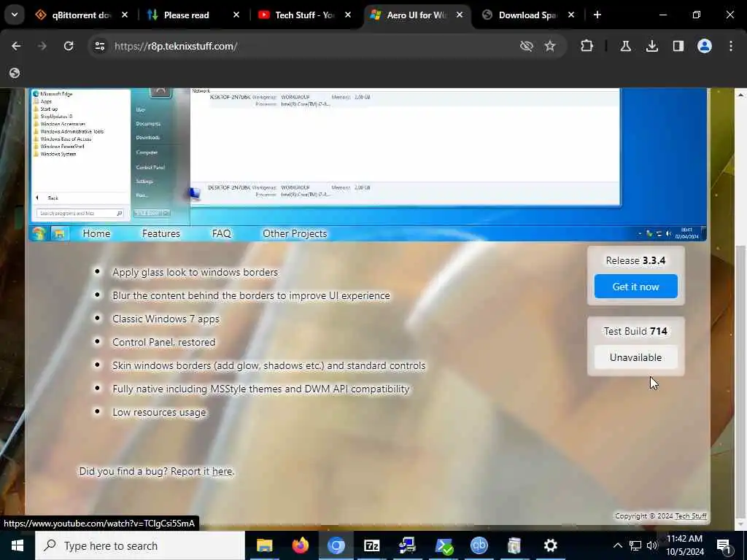The height and width of the screenshot is (560, 747).
Task: Open qBittorrent from the taskbar
Action: pyautogui.click(x=479, y=545)
